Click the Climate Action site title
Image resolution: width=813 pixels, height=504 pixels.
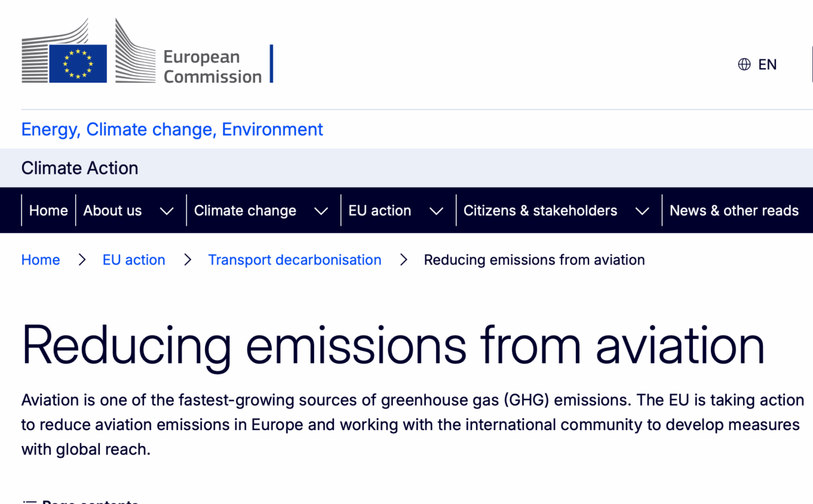tap(79, 168)
